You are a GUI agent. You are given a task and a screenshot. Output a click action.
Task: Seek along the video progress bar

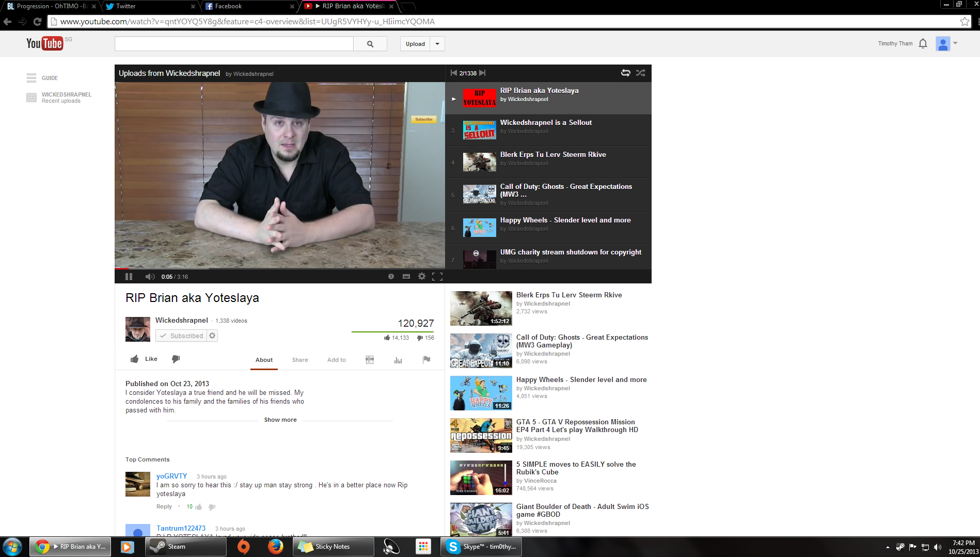(280, 268)
